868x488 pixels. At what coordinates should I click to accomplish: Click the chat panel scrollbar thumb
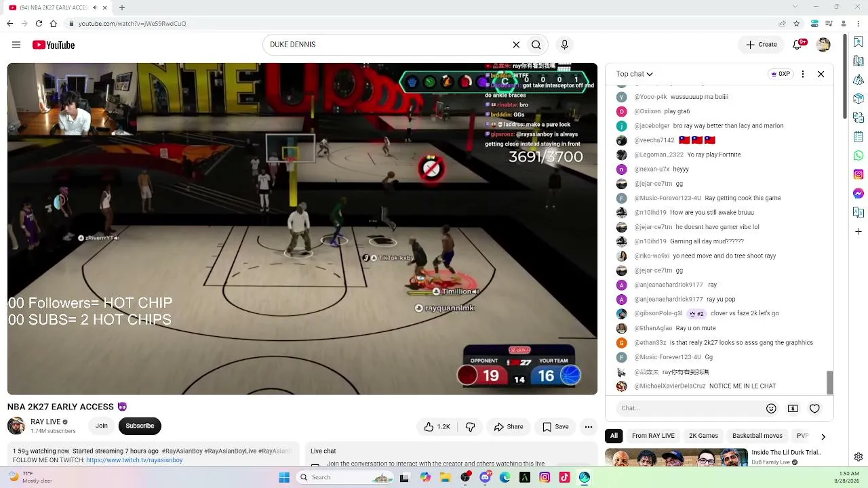click(829, 382)
